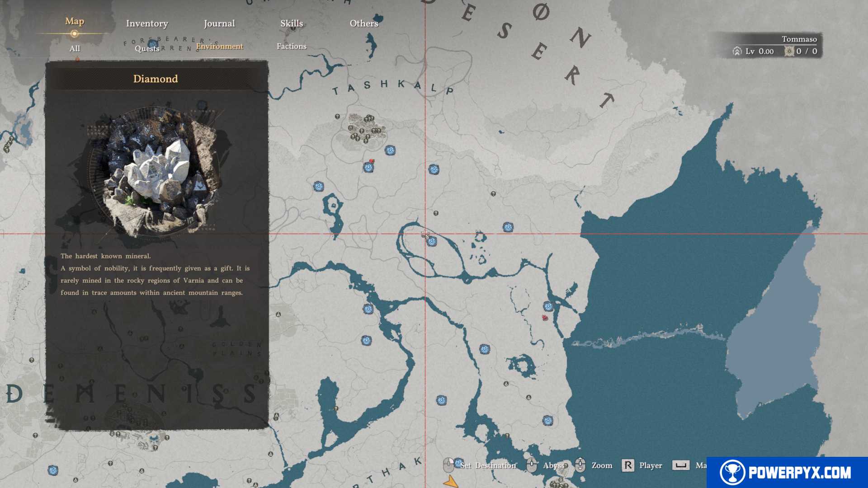Click the Diamond mineral image
The height and width of the screenshot is (488, 868).
point(156,172)
